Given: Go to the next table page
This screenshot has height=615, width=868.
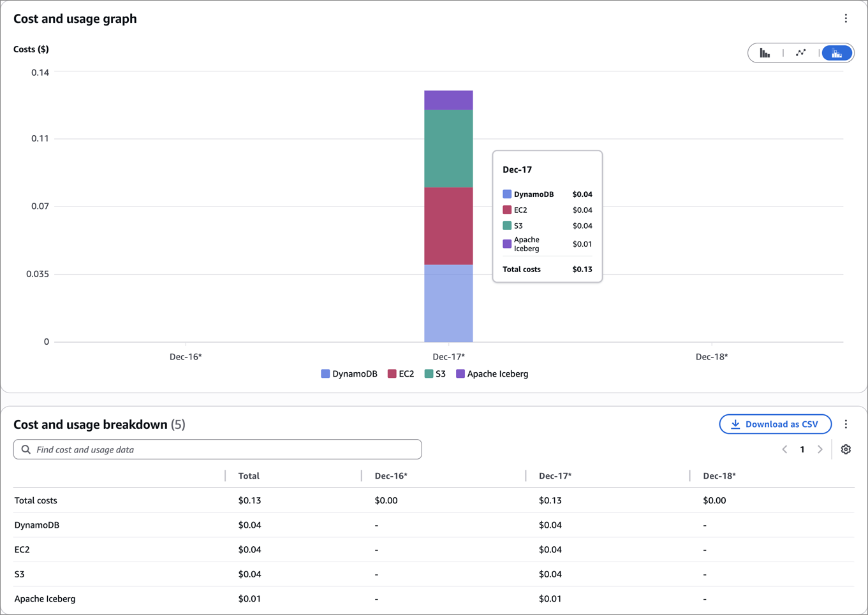Looking at the screenshot, I should (820, 449).
